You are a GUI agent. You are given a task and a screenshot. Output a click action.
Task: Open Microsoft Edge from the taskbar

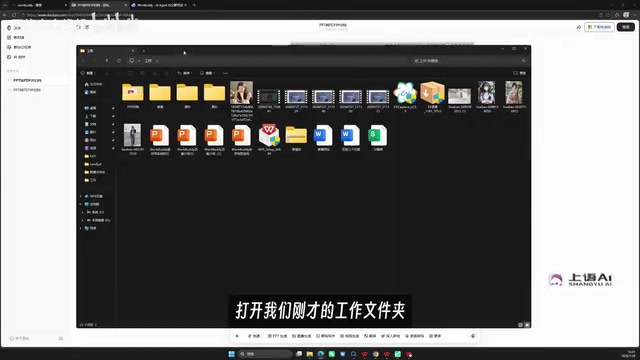pyautogui.click(x=321, y=354)
